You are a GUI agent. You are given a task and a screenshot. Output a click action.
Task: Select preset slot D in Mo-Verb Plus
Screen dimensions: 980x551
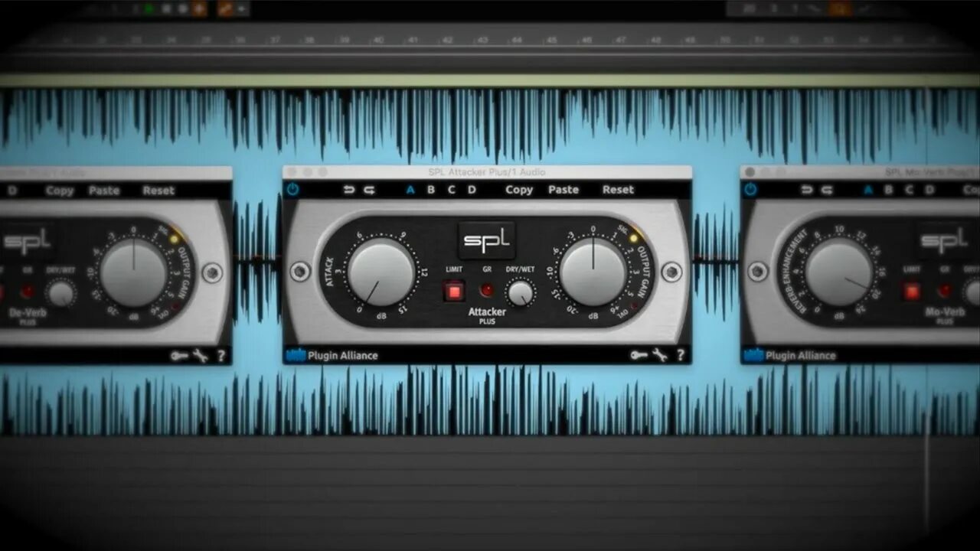[x=929, y=190]
